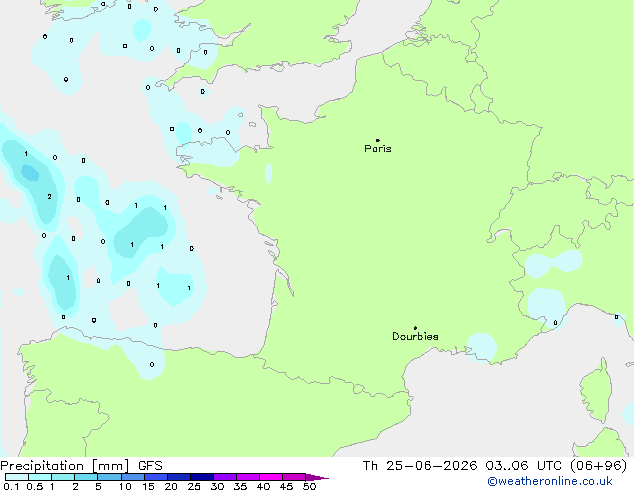The width and height of the screenshot is (634, 490).
Task: Pick the blue swatch between 15 and 20
Action: (x=156, y=477)
